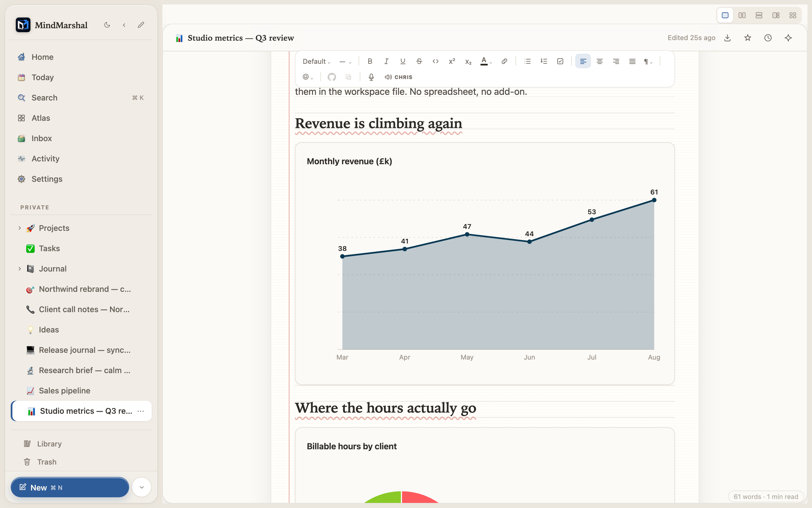Open the line style dash dropdown

coord(345,62)
